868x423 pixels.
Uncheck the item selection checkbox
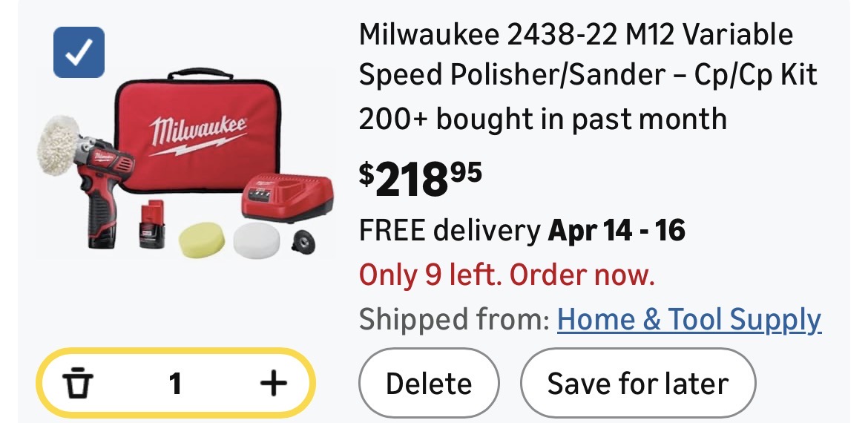[x=79, y=52]
